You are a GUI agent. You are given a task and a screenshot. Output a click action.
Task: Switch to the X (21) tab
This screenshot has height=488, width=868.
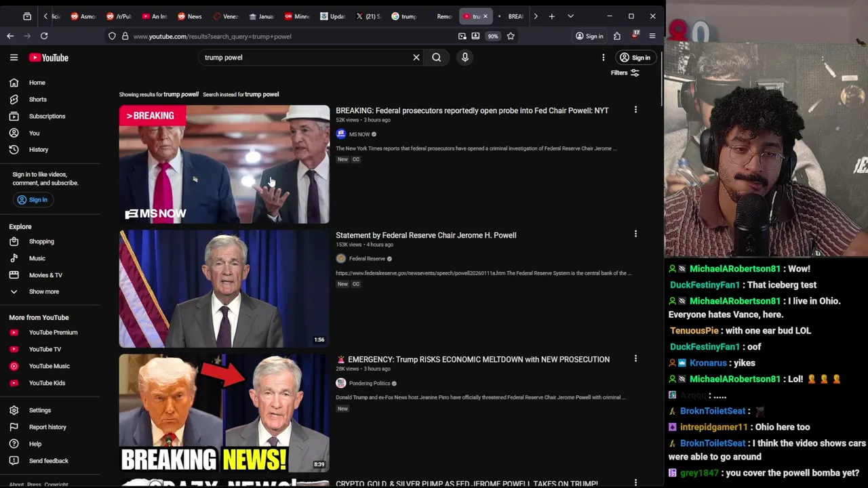pyautogui.click(x=369, y=16)
